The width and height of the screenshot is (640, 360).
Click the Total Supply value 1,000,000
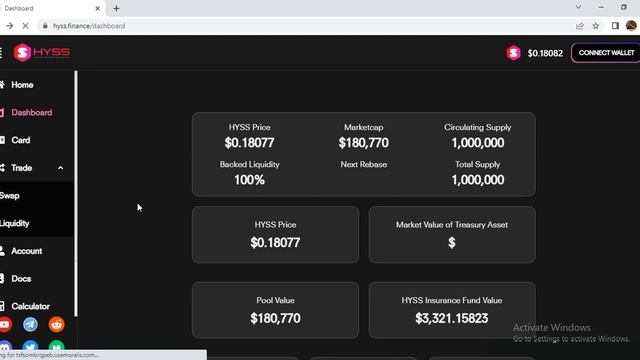tap(478, 180)
